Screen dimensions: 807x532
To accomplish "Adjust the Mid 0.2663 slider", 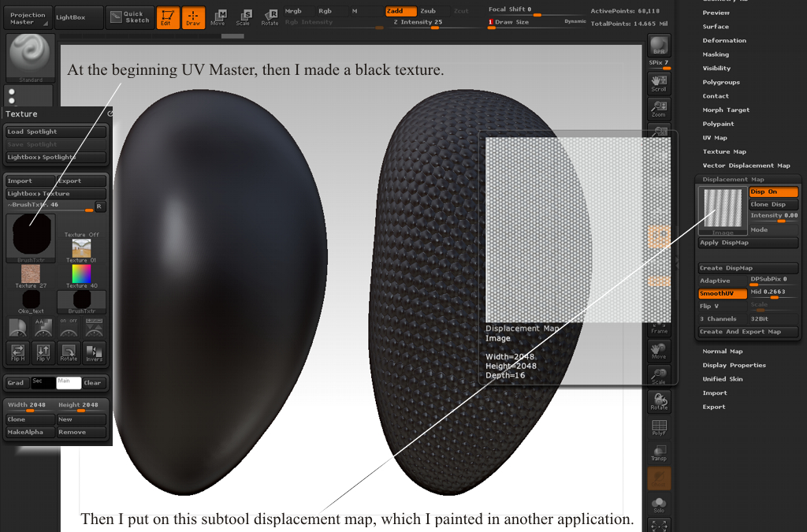I will tap(774, 293).
